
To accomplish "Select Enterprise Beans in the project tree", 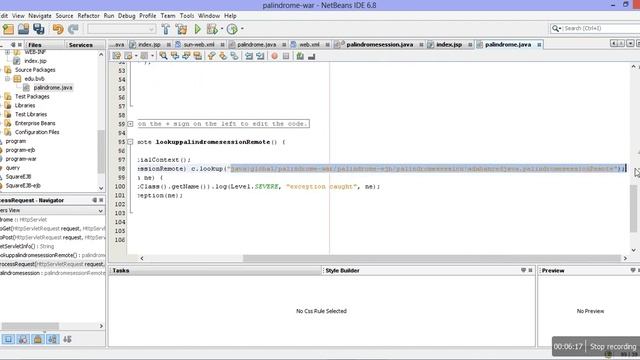I will (35, 123).
